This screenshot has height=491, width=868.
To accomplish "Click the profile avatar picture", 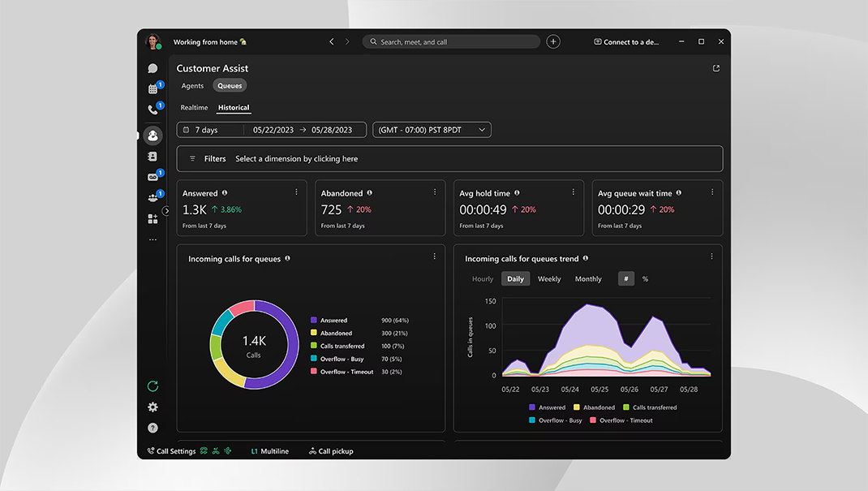I will click(x=153, y=41).
